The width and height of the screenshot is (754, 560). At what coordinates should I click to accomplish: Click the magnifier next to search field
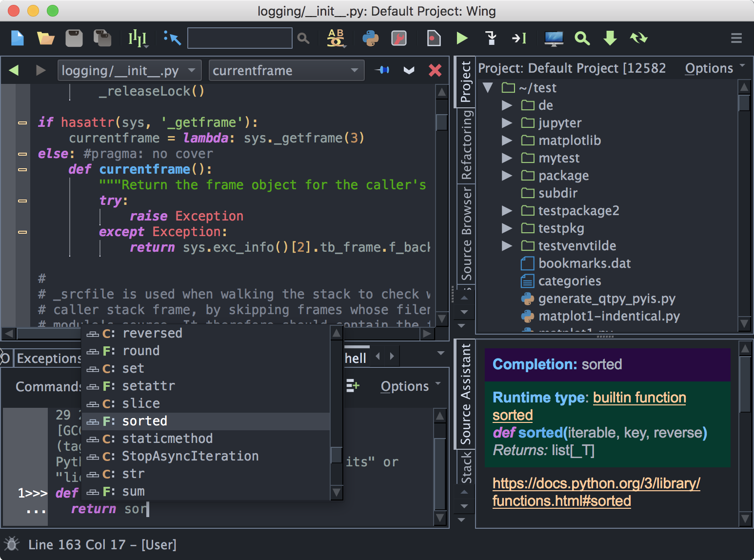(303, 38)
